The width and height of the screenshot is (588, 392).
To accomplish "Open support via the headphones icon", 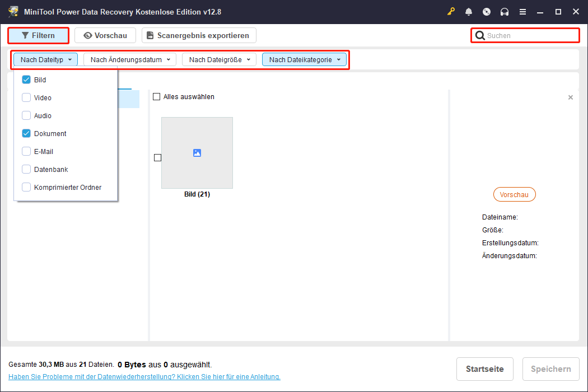I will pyautogui.click(x=505, y=12).
